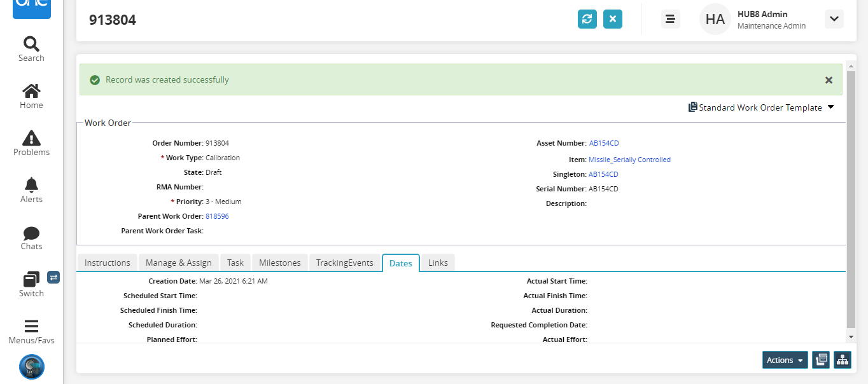Open the Missile_Serially Controlled item link

click(629, 160)
